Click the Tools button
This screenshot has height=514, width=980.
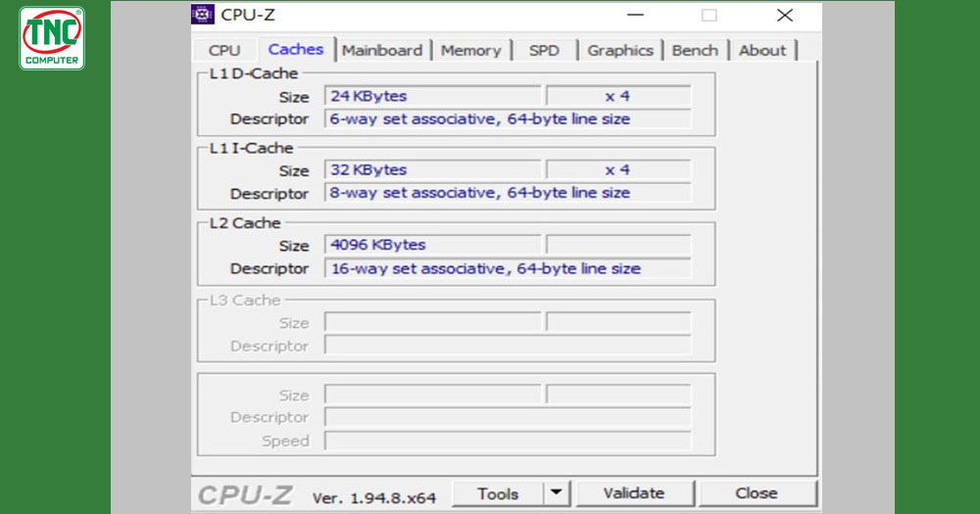click(498, 494)
